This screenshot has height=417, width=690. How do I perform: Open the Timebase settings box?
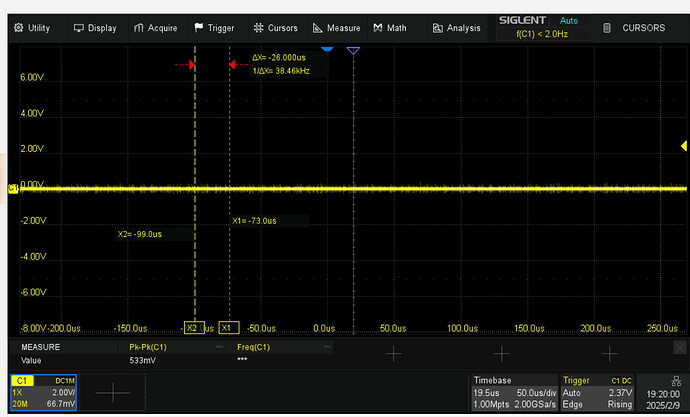(514, 392)
